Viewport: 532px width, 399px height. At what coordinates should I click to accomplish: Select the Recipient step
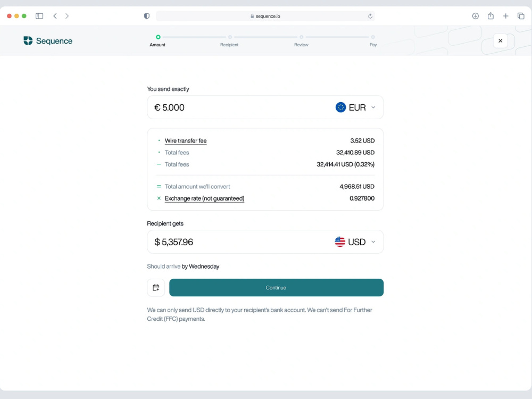click(x=229, y=41)
